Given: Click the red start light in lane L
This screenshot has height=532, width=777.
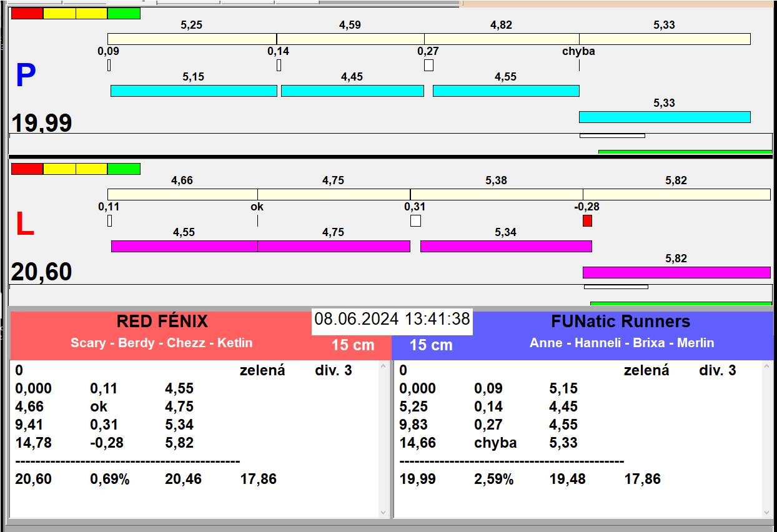Looking at the screenshot, I should [x=27, y=169].
